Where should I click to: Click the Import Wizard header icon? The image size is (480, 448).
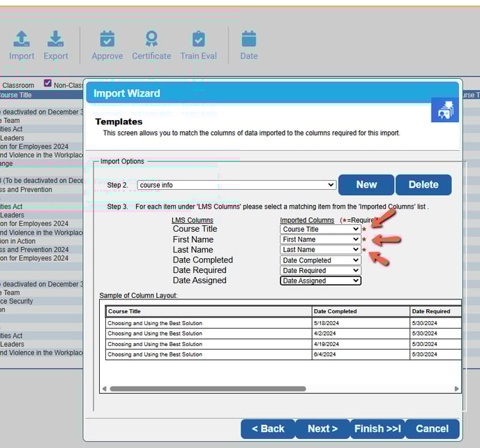444,109
